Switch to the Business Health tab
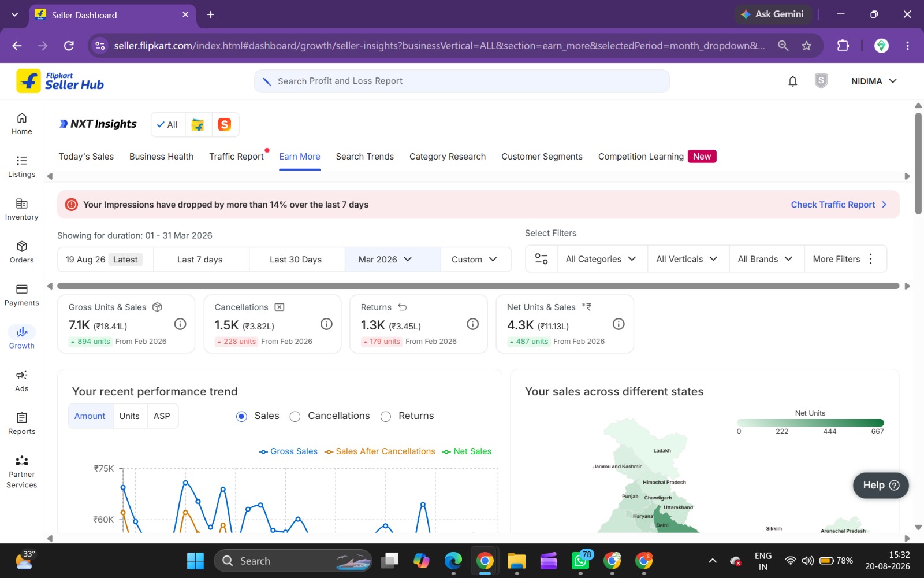Screen dimensions: 924x578 pyautogui.click(x=161, y=157)
